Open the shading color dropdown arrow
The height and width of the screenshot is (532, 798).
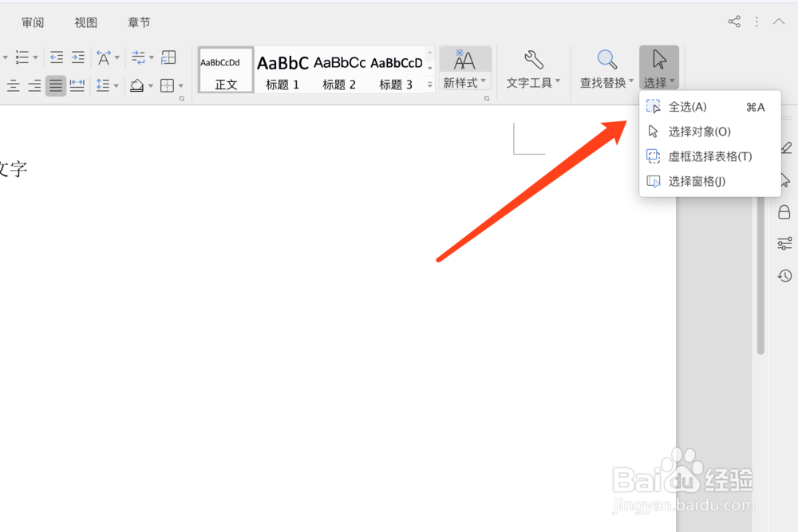[151, 85]
